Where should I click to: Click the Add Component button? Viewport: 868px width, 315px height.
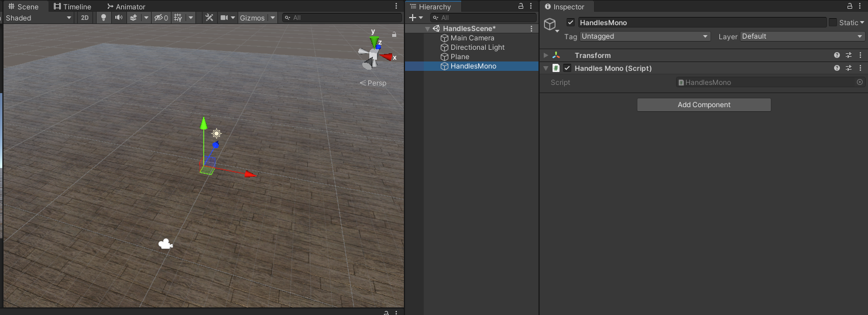point(704,105)
